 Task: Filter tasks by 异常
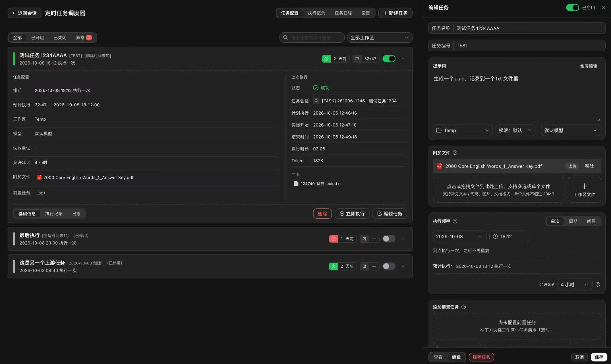(84, 38)
